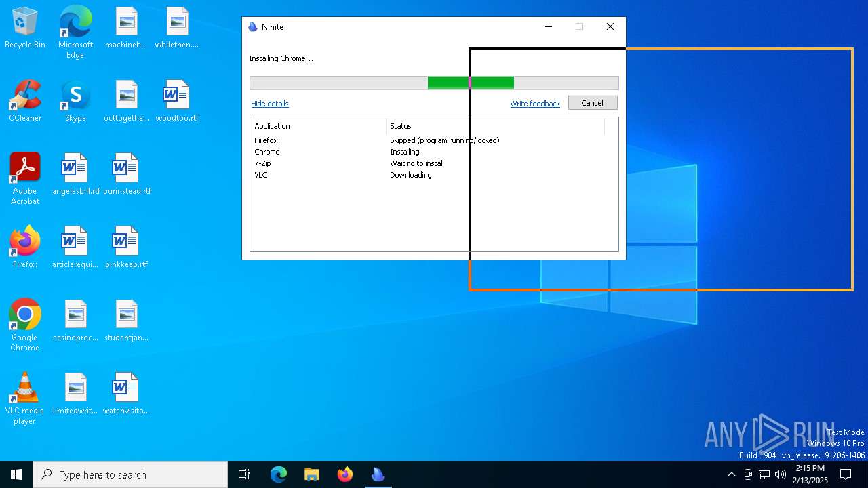Click the Windows Start button

(16, 474)
